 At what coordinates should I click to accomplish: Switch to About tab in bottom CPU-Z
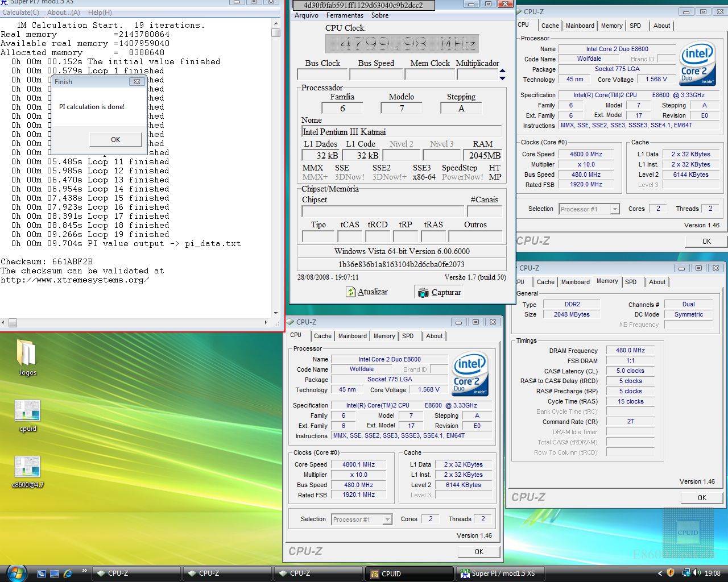point(434,336)
